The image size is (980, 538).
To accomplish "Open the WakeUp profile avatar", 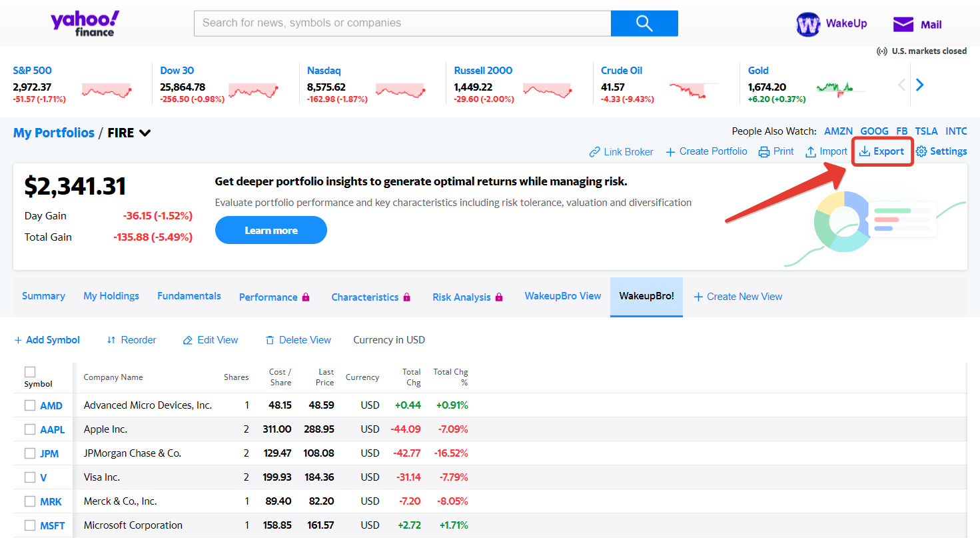I will [x=808, y=25].
